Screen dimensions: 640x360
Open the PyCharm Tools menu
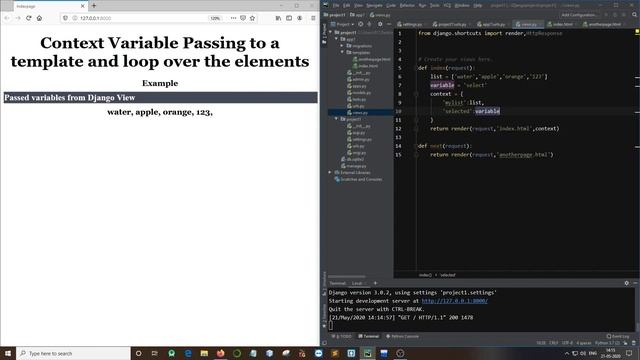coord(435,5)
